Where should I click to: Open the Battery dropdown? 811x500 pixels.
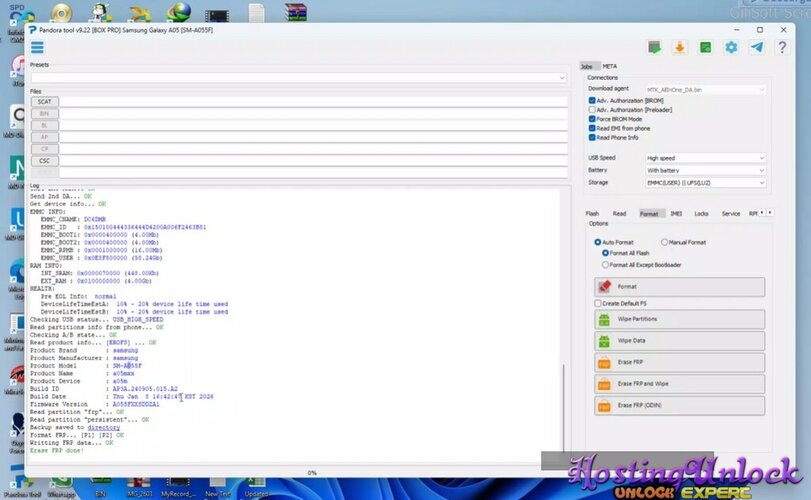click(x=704, y=170)
